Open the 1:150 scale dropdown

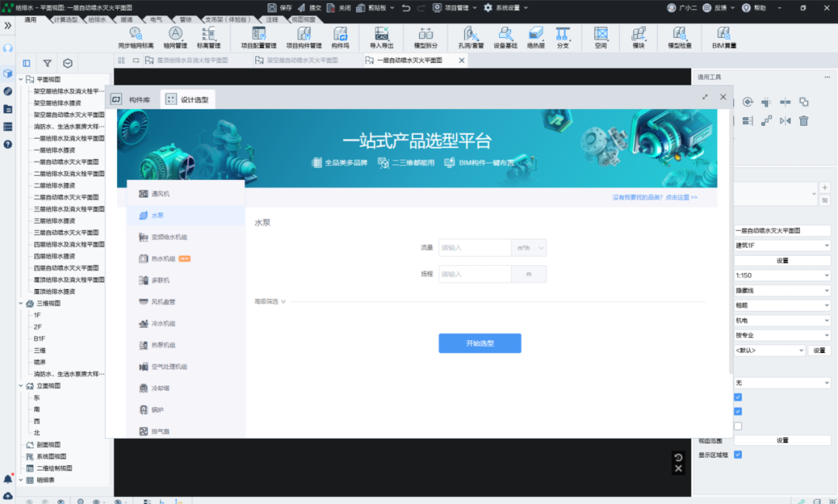[782, 275]
